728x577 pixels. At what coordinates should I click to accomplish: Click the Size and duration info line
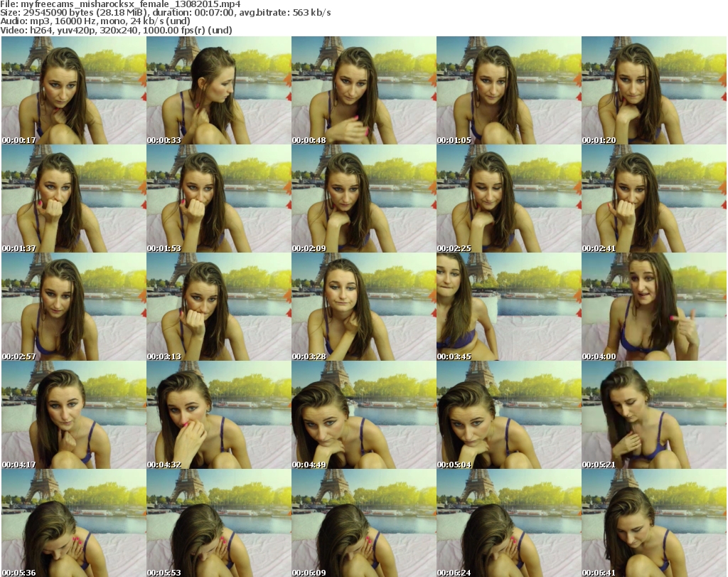point(165,13)
